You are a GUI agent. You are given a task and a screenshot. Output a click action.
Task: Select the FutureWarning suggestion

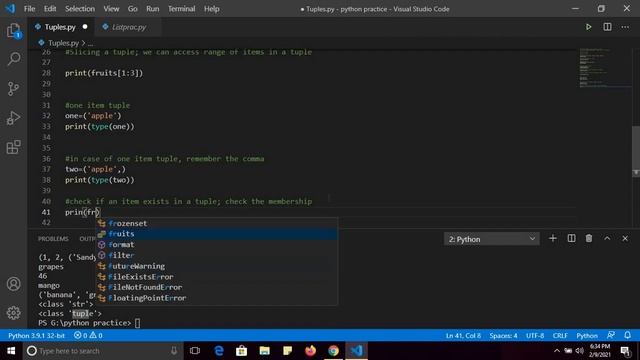217,266
